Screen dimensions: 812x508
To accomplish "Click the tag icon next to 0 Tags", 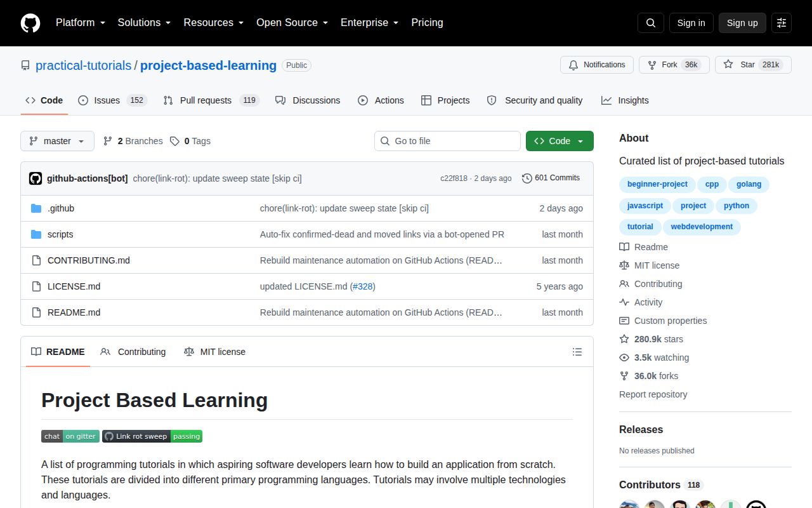I will [x=174, y=141].
